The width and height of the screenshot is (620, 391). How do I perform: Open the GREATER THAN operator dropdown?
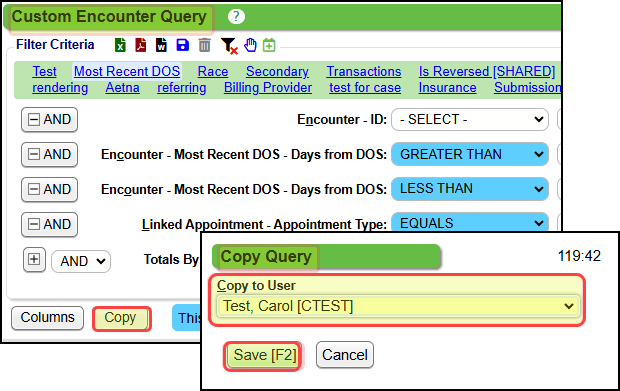470,154
